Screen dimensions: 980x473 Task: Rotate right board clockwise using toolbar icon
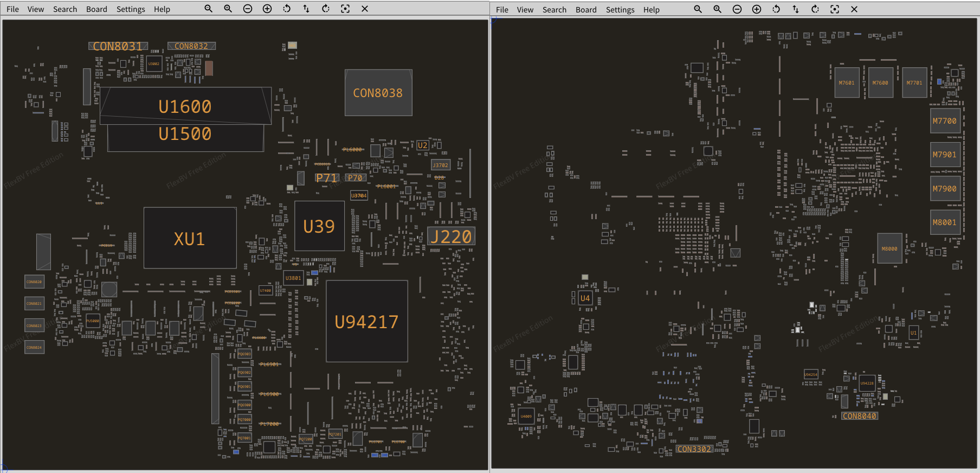(x=815, y=9)
